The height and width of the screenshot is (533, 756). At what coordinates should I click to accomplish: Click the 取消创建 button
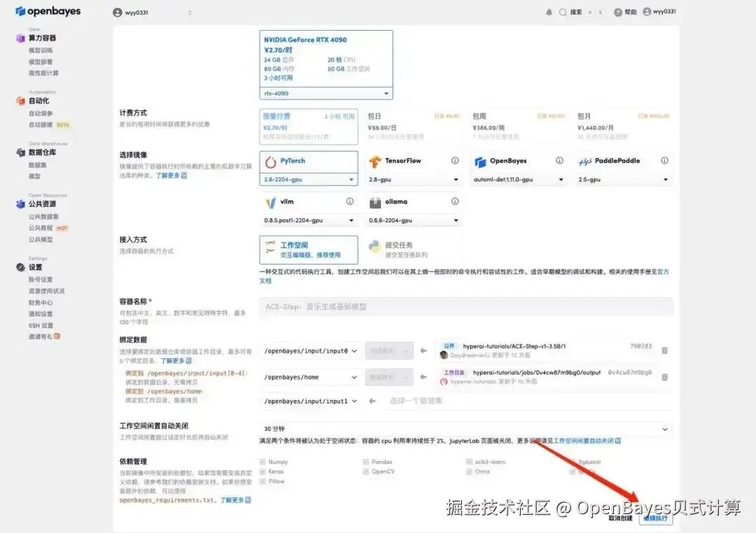click(x=620, y=518)
